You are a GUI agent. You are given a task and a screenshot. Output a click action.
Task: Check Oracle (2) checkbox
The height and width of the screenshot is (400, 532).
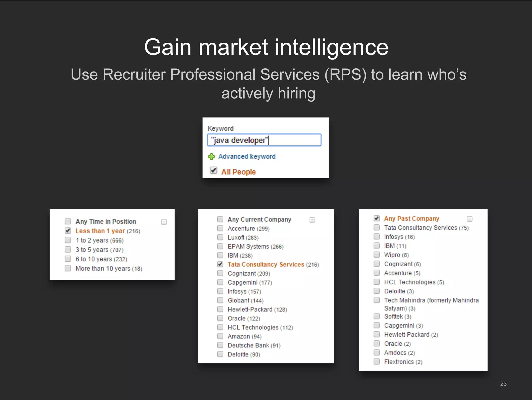[x=377, y=343]
